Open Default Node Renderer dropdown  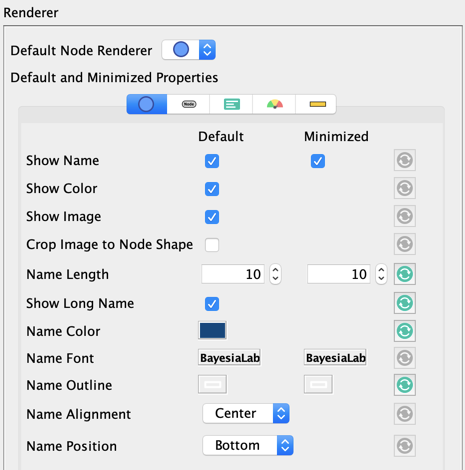pos(189,50)
